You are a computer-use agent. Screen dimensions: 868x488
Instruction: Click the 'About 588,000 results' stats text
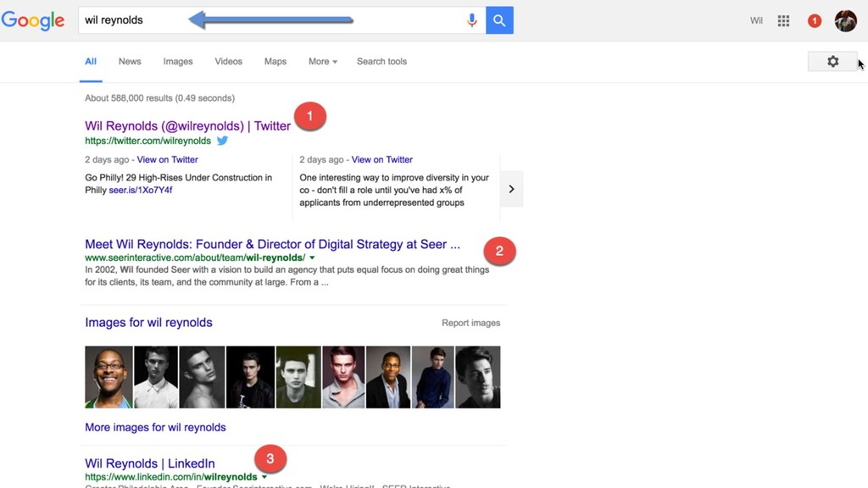(x=159, y=98)
